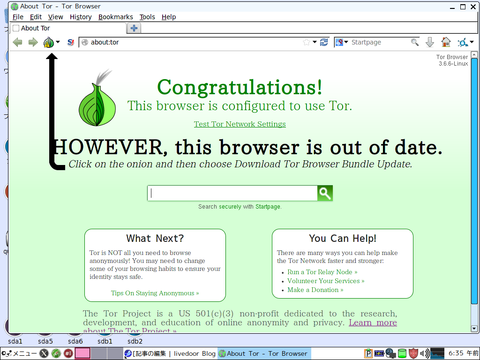Reload the page with refresh icon
The width and height of the screenshot is (480, 360).
point(324,42)
